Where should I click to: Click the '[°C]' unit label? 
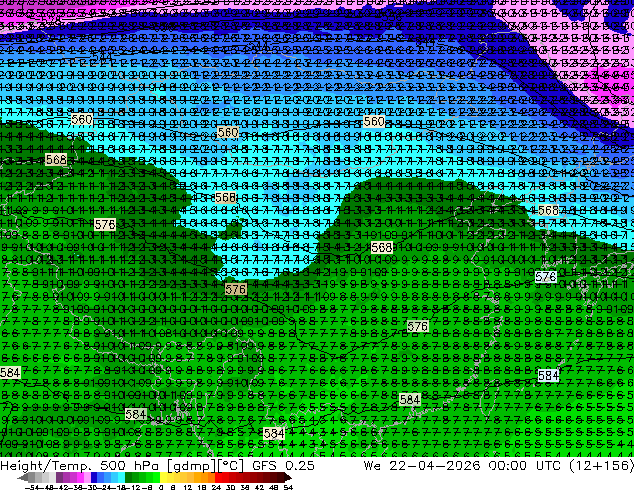(x=231, y=466)
